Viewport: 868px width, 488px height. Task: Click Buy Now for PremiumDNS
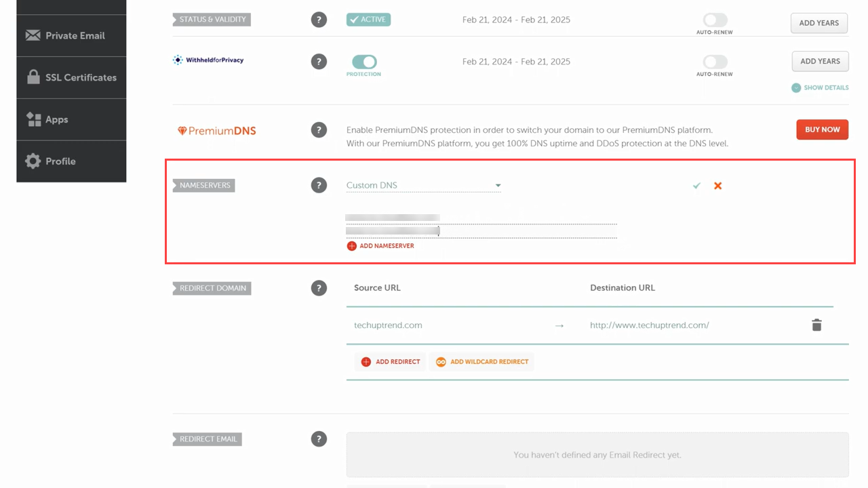[822, 129]
